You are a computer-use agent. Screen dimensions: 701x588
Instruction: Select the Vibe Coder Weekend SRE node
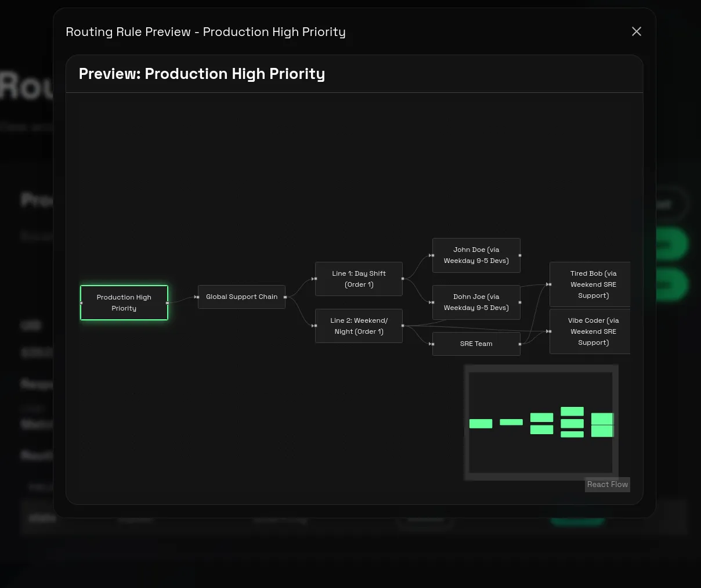(590, 331)
